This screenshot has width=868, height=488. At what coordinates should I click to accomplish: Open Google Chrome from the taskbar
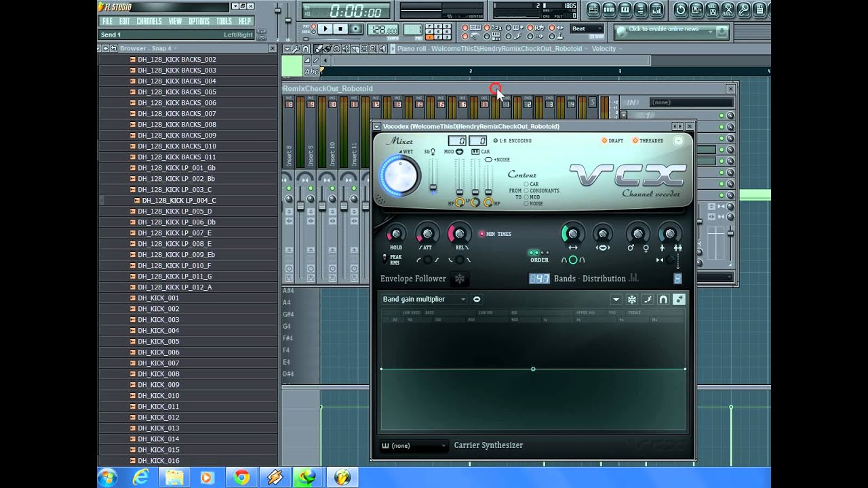(x=241, y=478)
